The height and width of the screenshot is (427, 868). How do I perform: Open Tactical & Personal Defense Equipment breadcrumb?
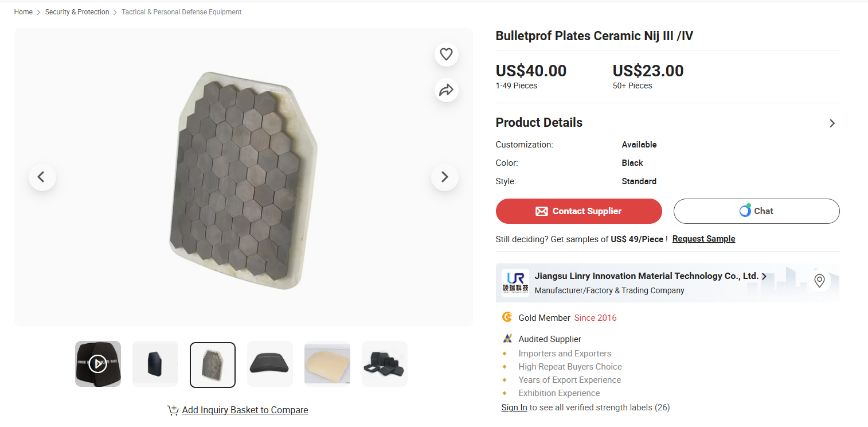[181, 12]
